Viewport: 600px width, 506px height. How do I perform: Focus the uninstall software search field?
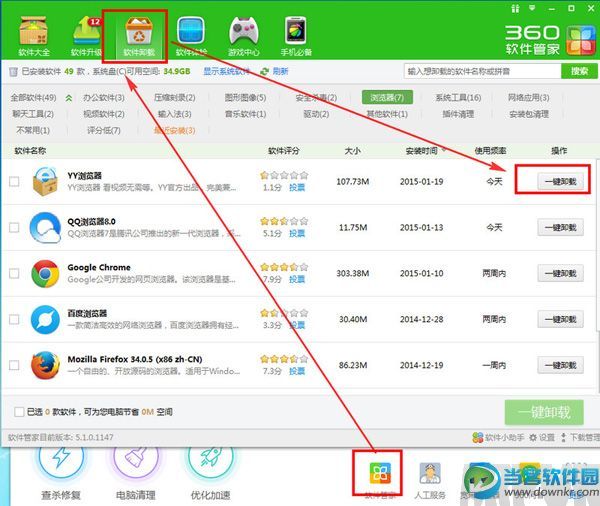click(x=483, y=71)
